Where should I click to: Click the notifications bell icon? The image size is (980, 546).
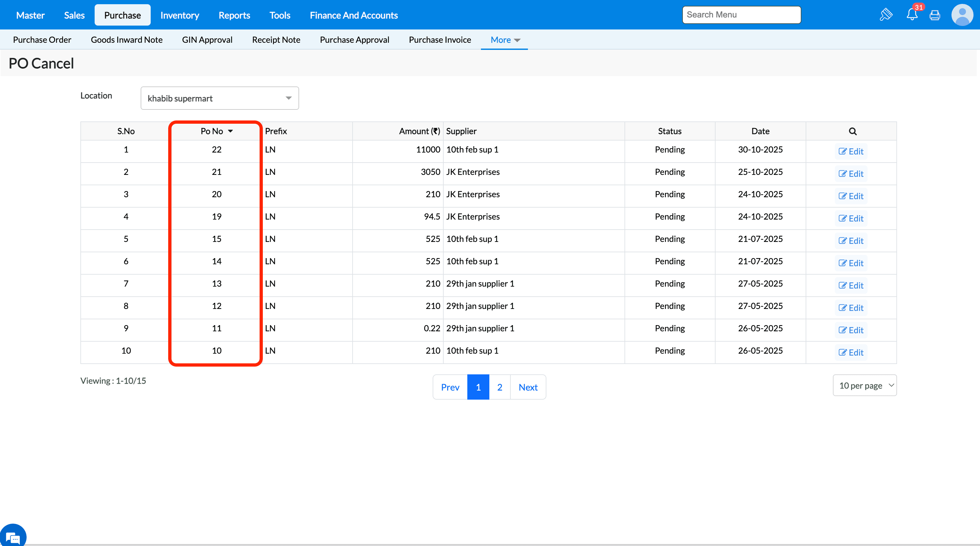tap(912, 15)
